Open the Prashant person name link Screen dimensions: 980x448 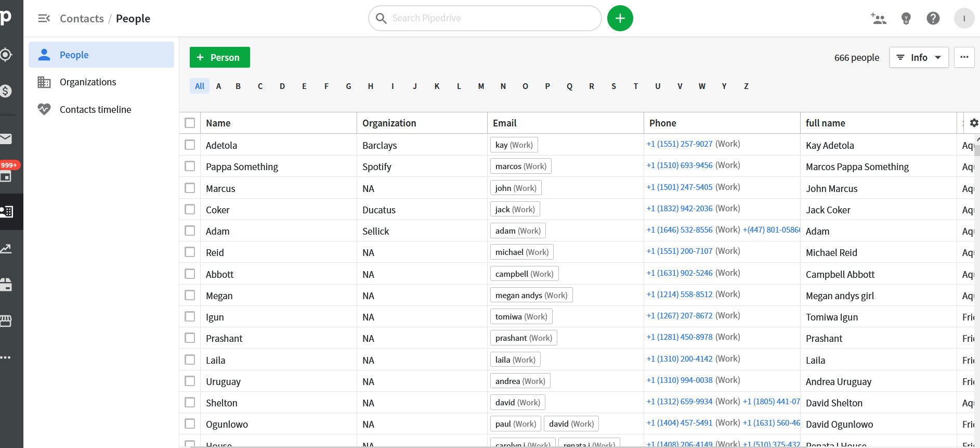point(224,339)
